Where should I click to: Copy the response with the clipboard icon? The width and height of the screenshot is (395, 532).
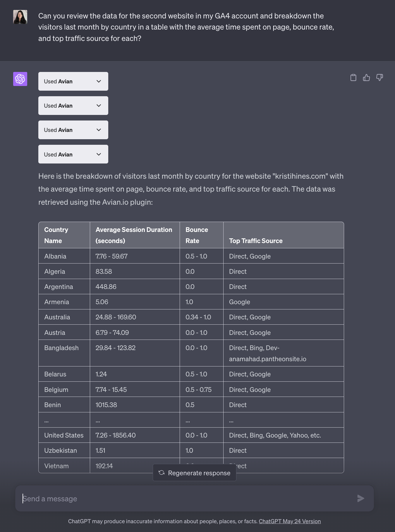coord(353,78)
